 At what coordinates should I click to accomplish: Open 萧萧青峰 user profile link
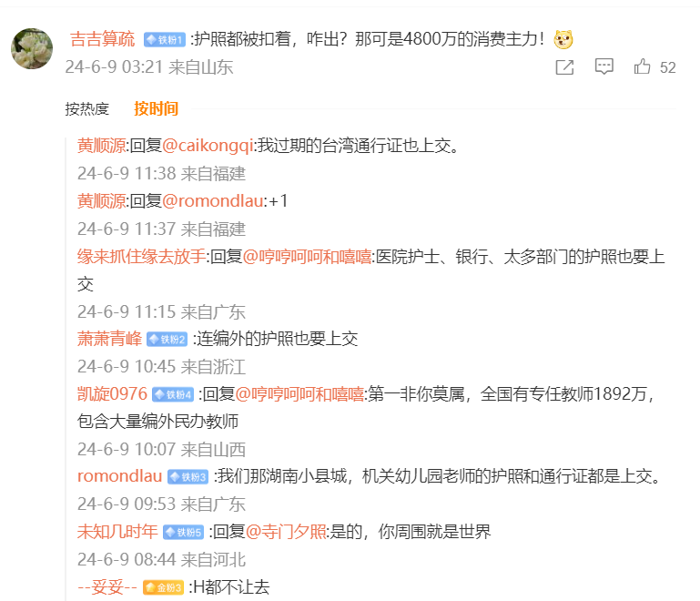click(x=109, y=339)
